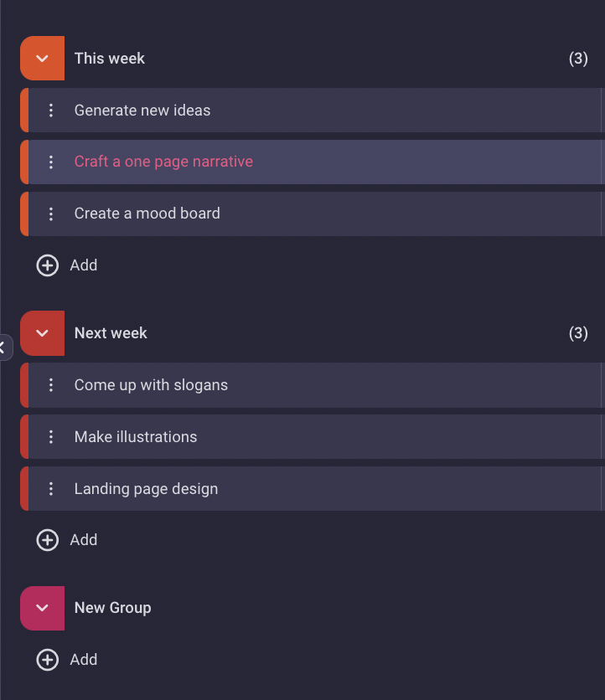
Task: Select the Craft a one page narrative task
Action: [x=163, y=162]
